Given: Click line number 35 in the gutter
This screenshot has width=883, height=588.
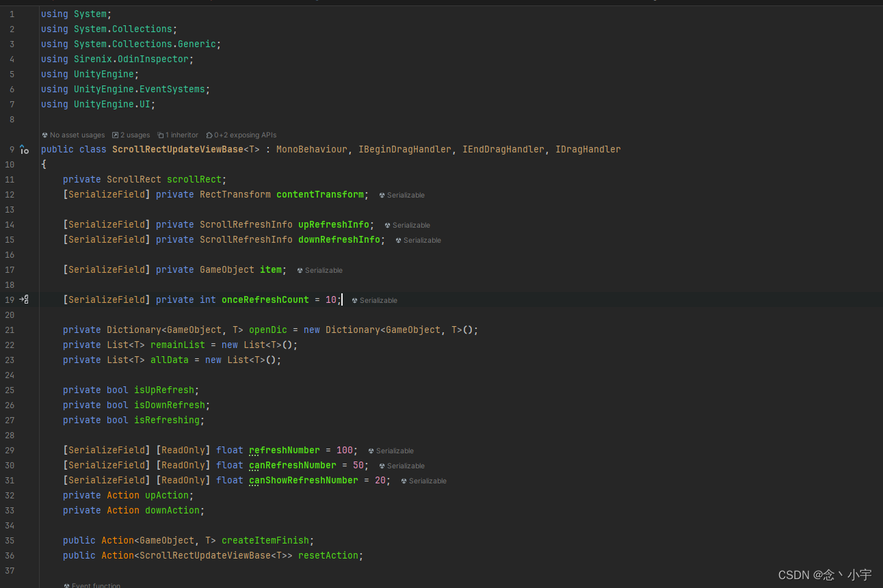Looking at the screenshot, I should click(10, 541).
